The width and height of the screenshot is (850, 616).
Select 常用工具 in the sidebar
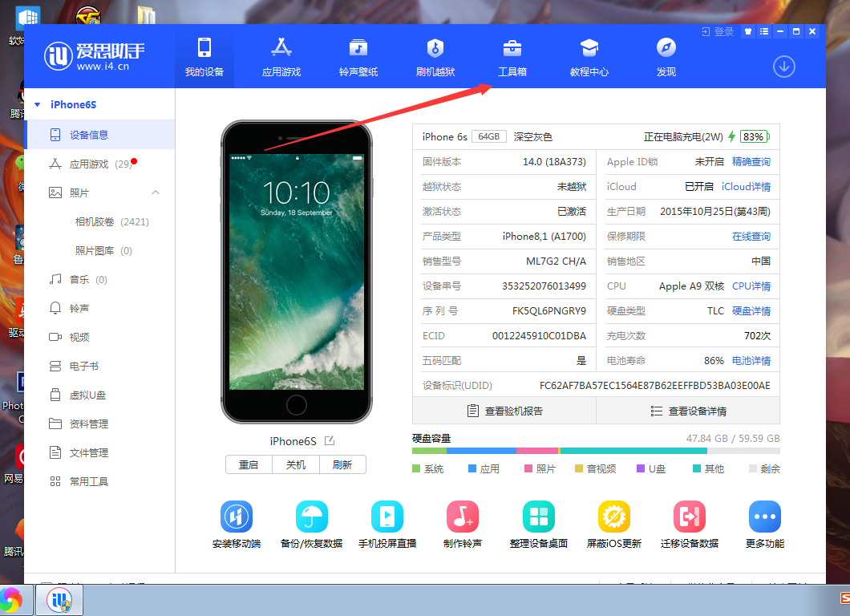99,481
